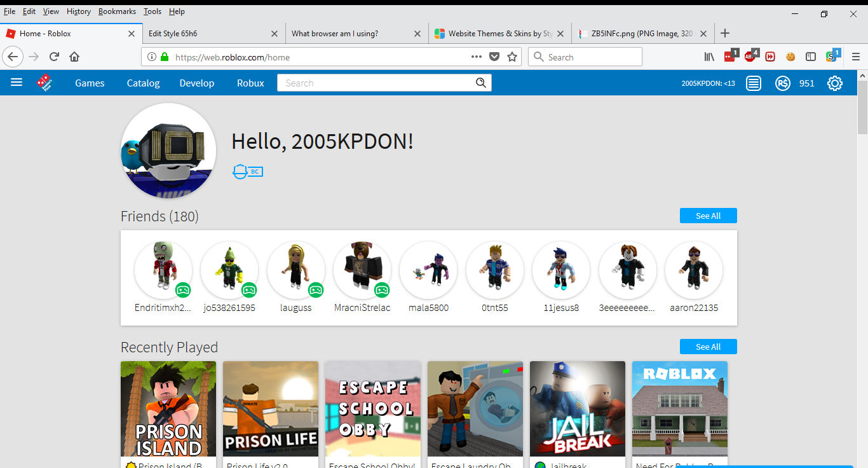This screenshot has height=468, width=868.
Task: Save page to Pocket
Action: pyautogui.click(x=494, y=57)
